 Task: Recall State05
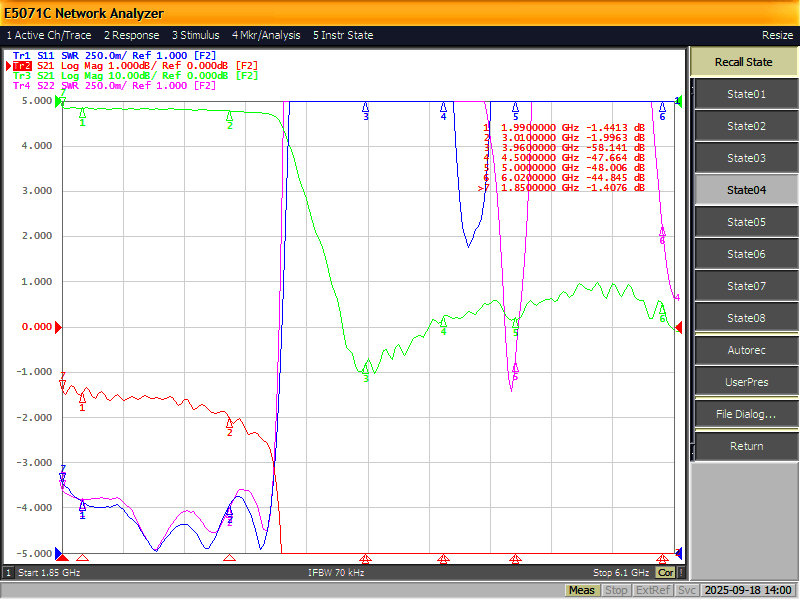coord(746,222)
